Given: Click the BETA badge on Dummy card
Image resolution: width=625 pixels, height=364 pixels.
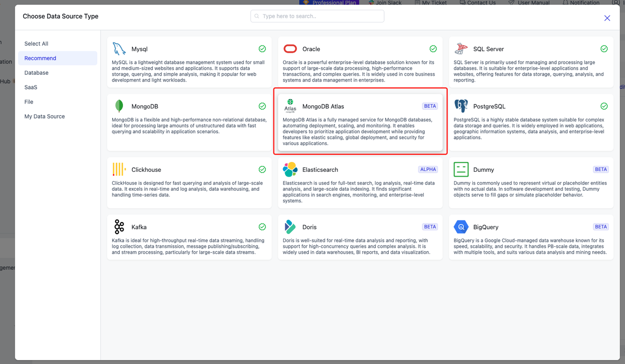Looking at the screenshot, I should (601, 169).
